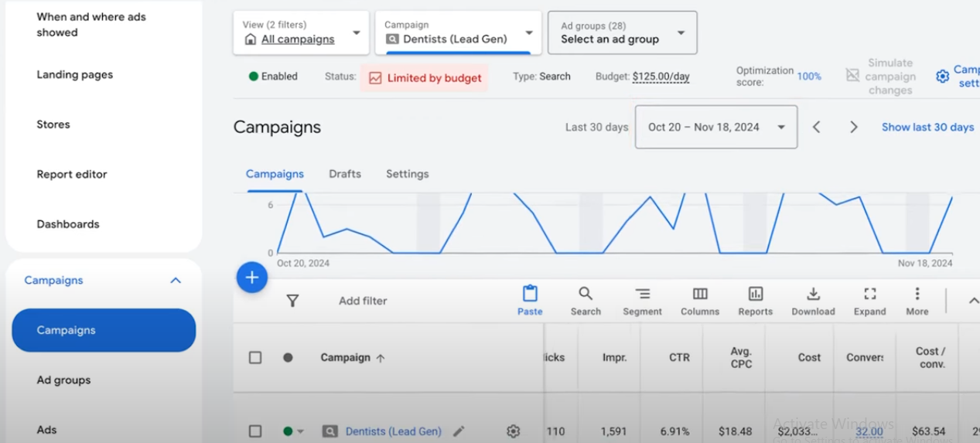Image resolution: width=980 pixels, height=443 pixels.
Task: Click the Enabled status label
Action: [273, 77]
